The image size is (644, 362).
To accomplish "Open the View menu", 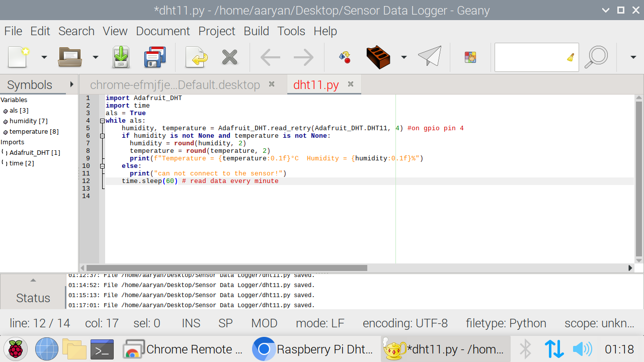I will [115, 31].
